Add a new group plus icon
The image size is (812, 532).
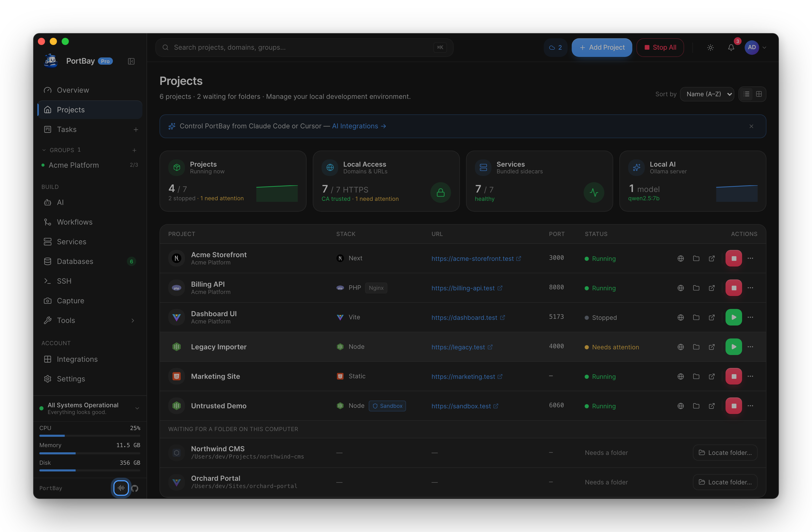click(x=134, y=150)
